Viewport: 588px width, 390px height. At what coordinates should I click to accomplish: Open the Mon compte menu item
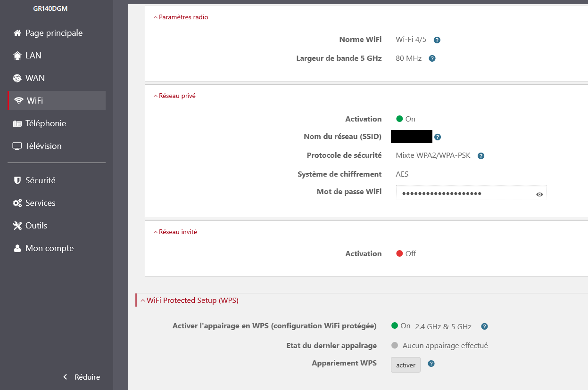pyautogui.click(x=49, y=248)
